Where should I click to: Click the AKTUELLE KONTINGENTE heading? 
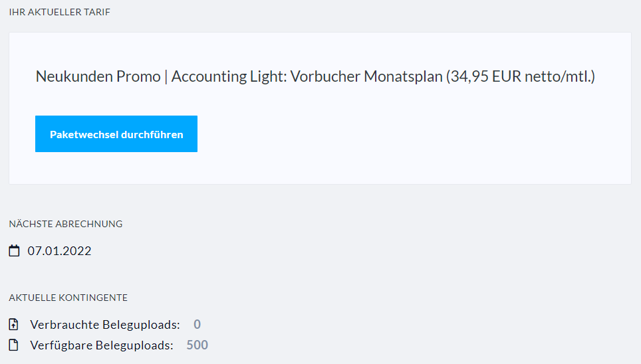[68, 298]
